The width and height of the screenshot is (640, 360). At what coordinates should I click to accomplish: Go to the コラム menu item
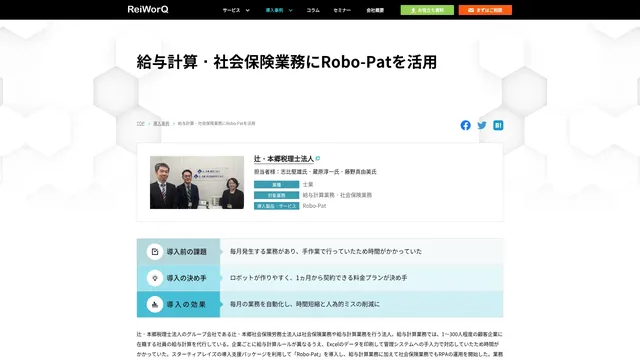[313, 10]
